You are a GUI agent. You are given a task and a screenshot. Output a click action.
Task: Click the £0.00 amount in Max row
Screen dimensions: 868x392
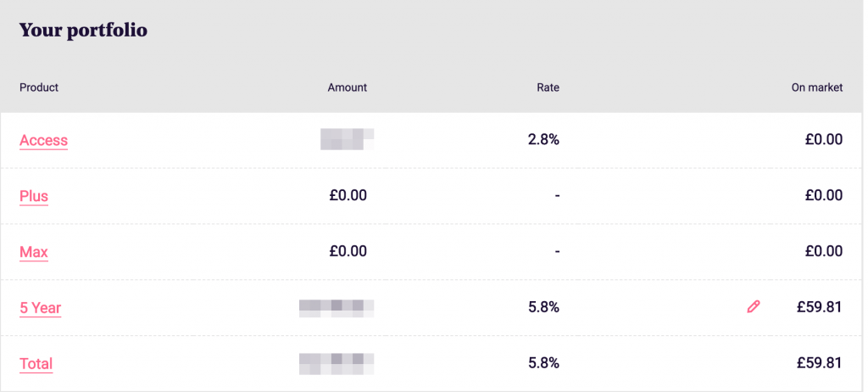pyautogui.click(x=348, y=251)
